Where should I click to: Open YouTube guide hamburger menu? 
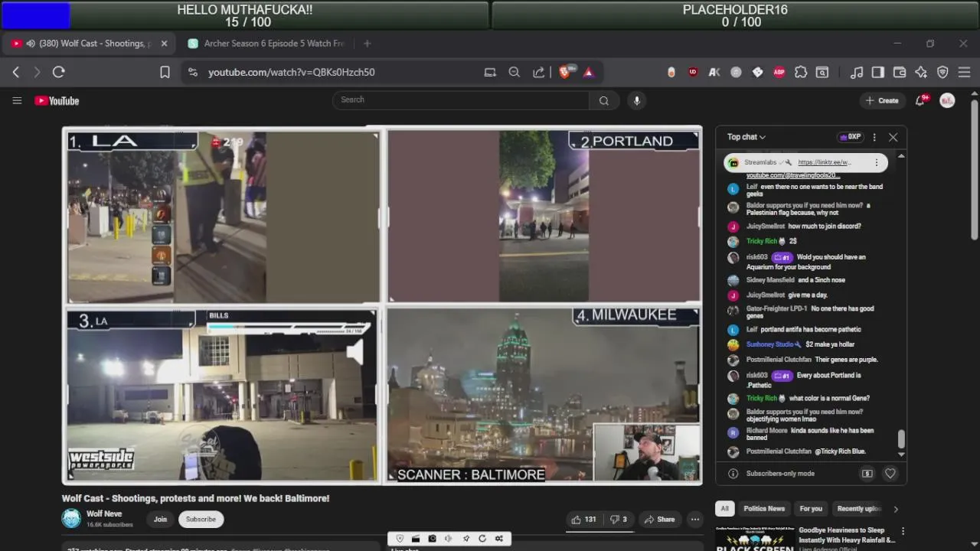(x=17, y=100)
